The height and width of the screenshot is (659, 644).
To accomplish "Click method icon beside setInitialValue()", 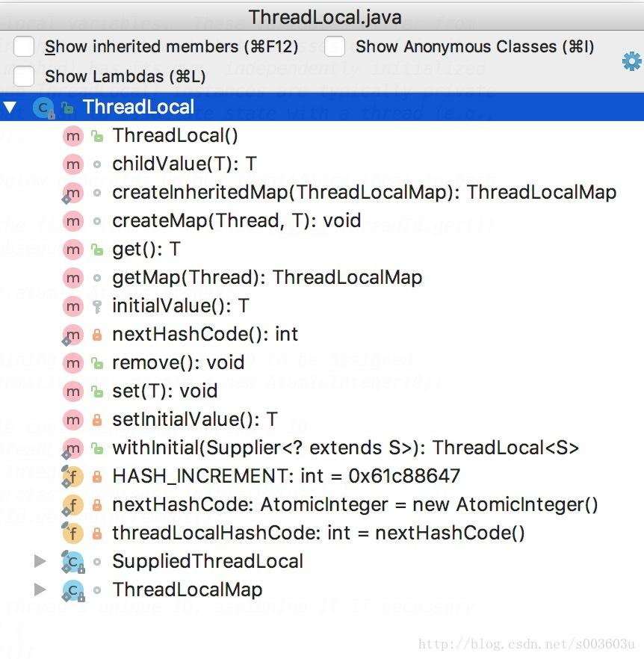I will coord(73,420).
